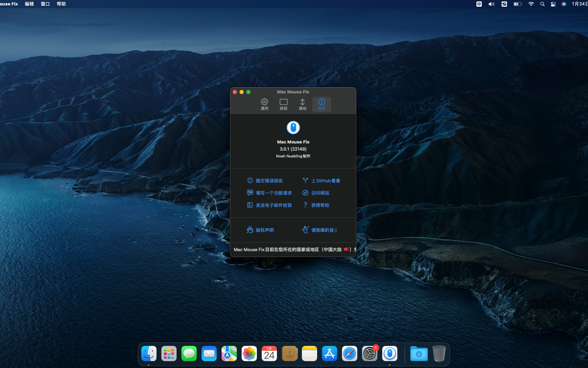Viewport: 588px width, 368px height.
Task: Activate Siri from menu bar
Action: point(564,4)
